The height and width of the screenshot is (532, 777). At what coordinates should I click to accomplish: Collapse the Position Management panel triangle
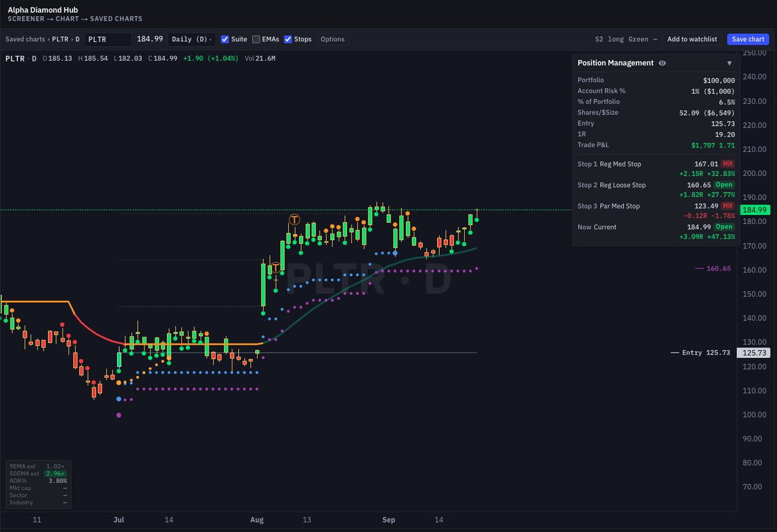pyautogui.click(x=729, y=63)
